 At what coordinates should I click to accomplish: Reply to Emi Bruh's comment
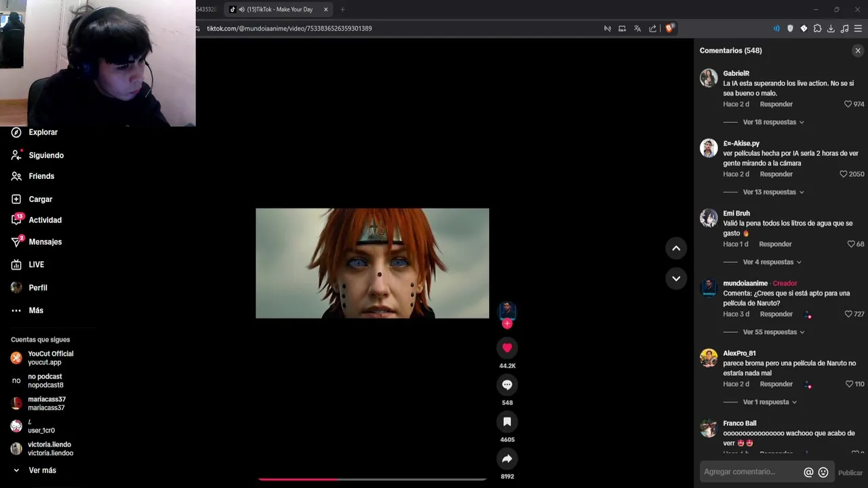775,244
